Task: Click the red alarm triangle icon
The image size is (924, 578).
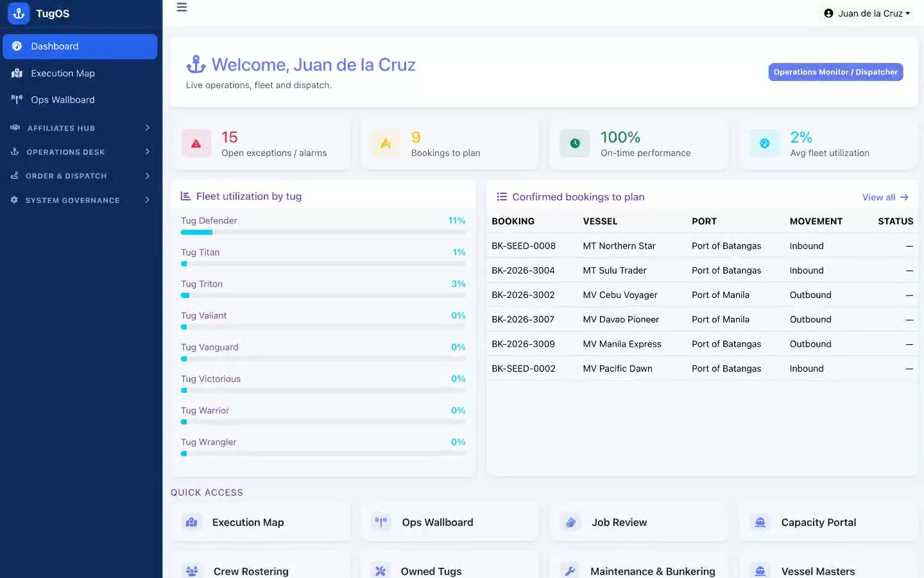Action: pyautogui.click(x=196, y=144)
